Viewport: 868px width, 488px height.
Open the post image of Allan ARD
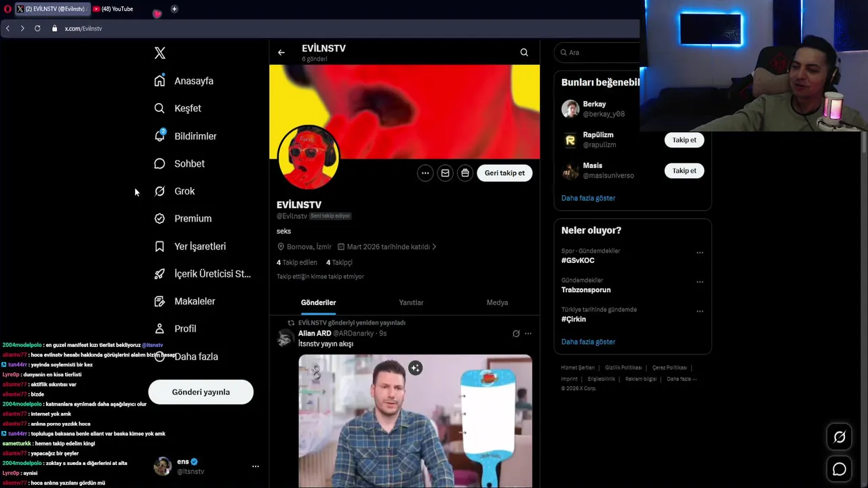click(x=415, y=421)
